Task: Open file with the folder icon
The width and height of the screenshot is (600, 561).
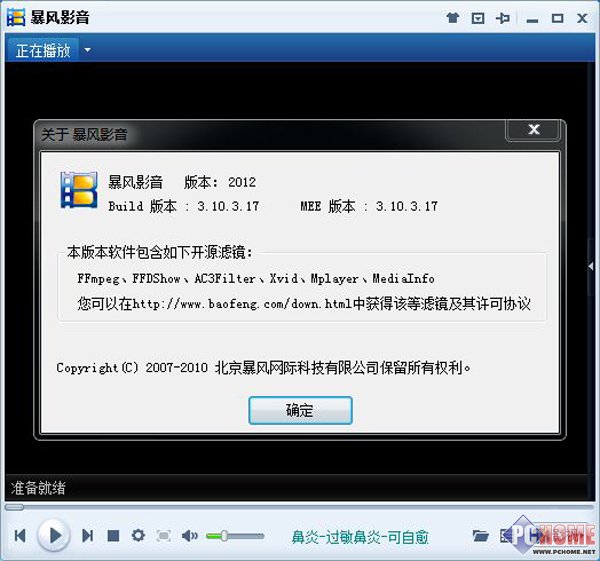Action: (x=480, y=536)
